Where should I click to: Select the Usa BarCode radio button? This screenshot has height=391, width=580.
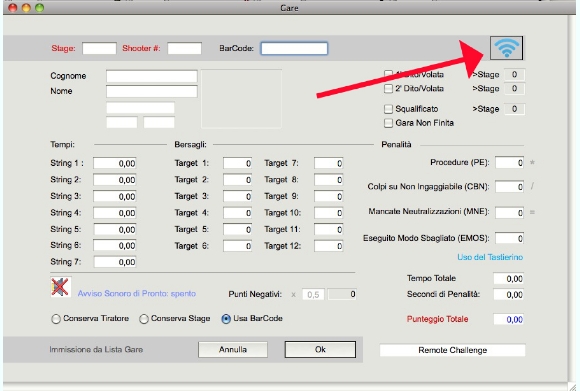[226, 319]
